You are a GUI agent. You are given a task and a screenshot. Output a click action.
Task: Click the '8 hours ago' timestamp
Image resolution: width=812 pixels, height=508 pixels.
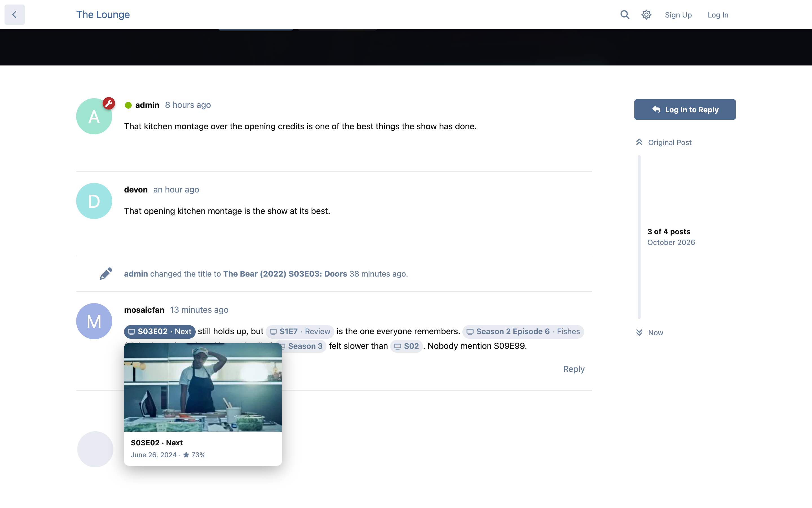pyautogui.click(x=188, y=105)
